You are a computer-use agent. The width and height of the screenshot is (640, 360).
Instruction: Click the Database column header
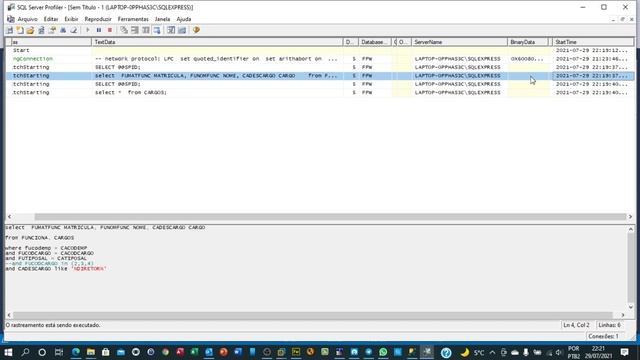tap(375, 42)
